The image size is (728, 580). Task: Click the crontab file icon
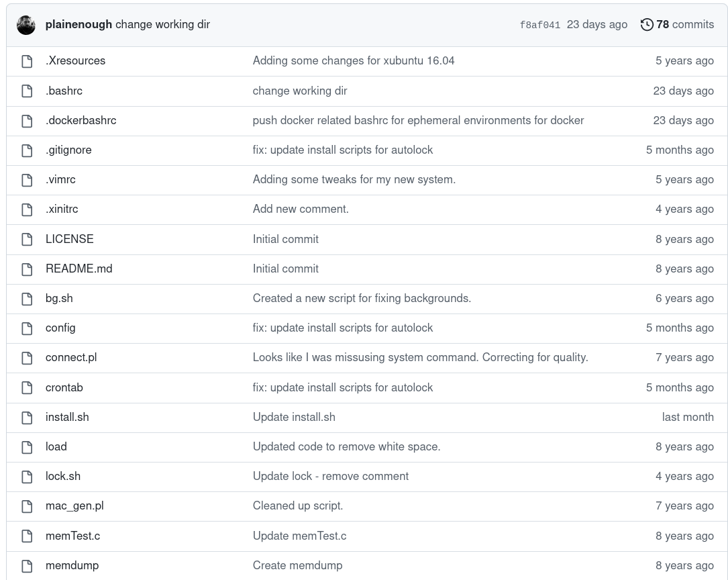[x=27, y=387]
